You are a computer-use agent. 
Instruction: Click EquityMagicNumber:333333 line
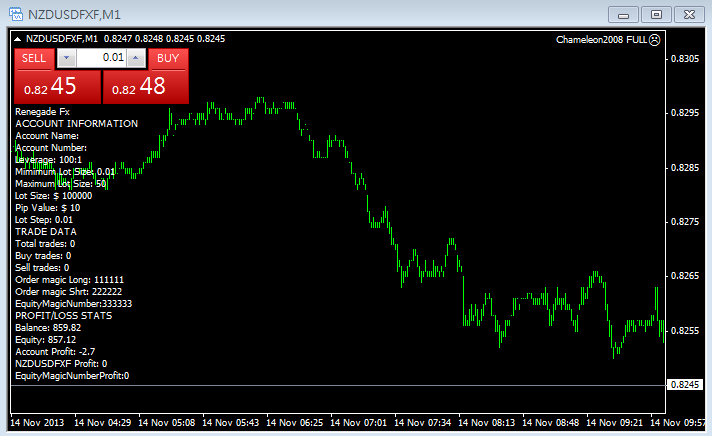(74, 304)
